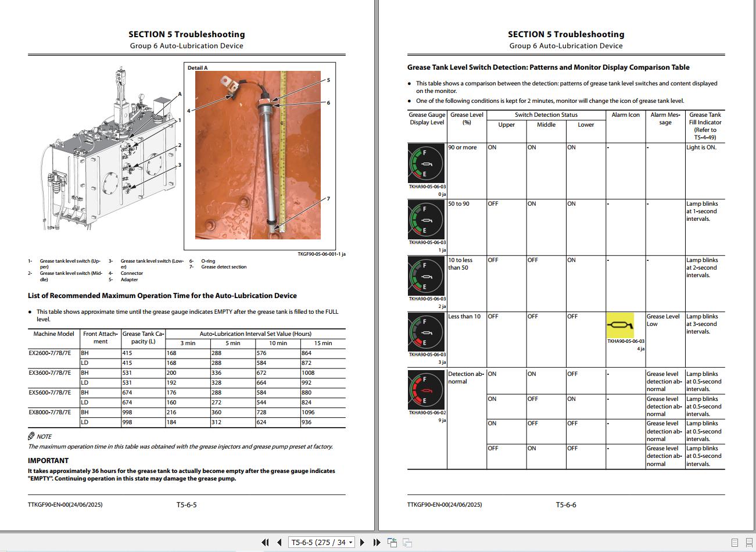Click the greyed-out next view icon

click(407, 542)
